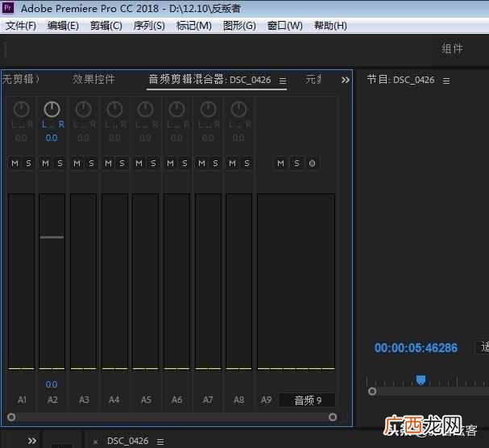
Task: Mute track A1
Action: tap(15, 163)
